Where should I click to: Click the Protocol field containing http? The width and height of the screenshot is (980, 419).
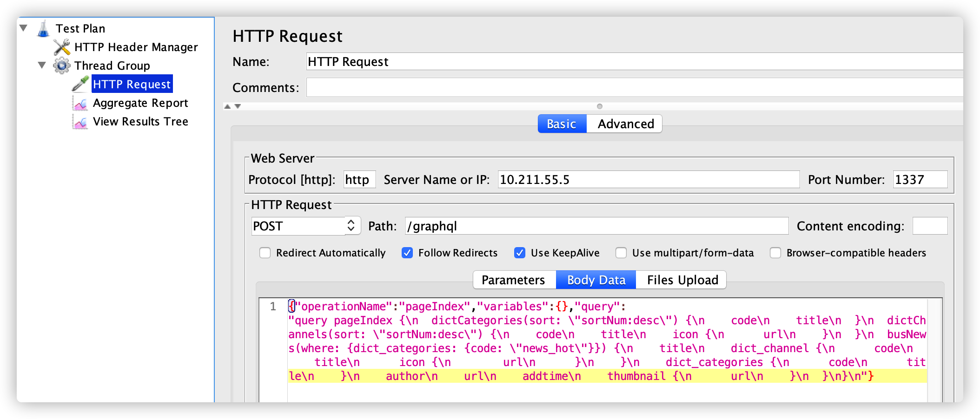[x=360, y=180]
